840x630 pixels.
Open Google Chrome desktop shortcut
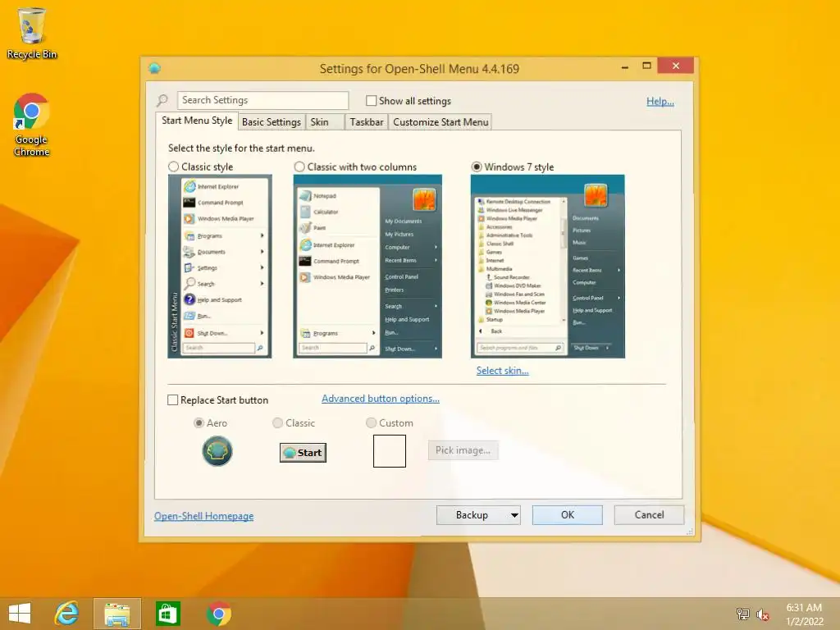click(x=32, y=125)
